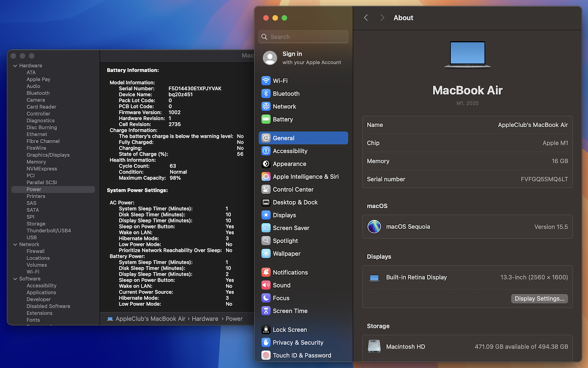Select Apple Pay in Hardware list
This screenshot has height=368, width=588.
tap(39, 79)
